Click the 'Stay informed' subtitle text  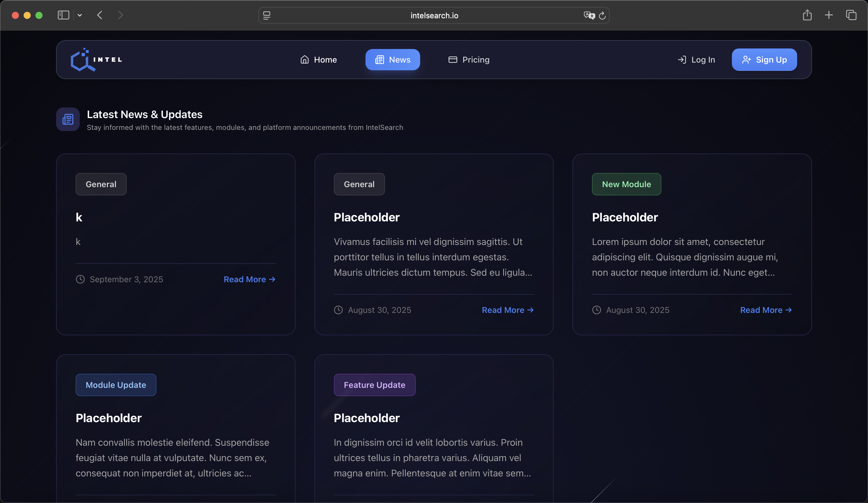coord(245,128)
